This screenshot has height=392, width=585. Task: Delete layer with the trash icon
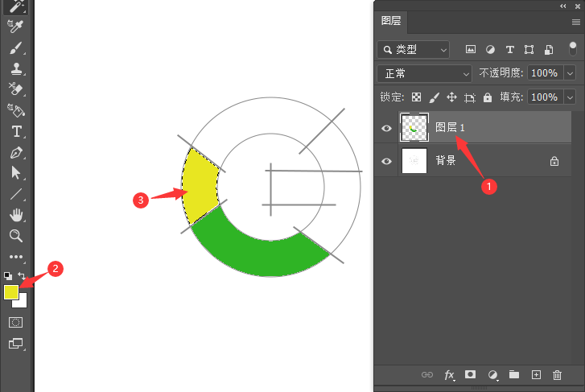pos(557,374)
